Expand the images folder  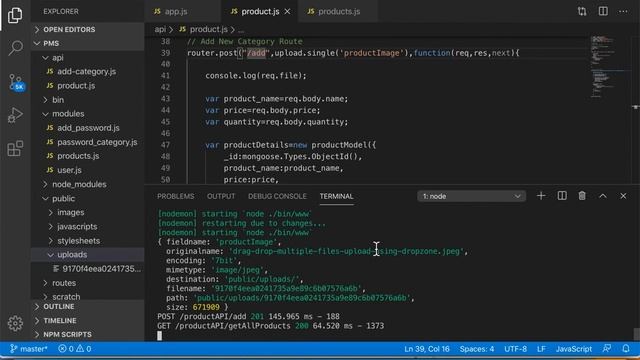pyautogui.click(x=87, y=212)
